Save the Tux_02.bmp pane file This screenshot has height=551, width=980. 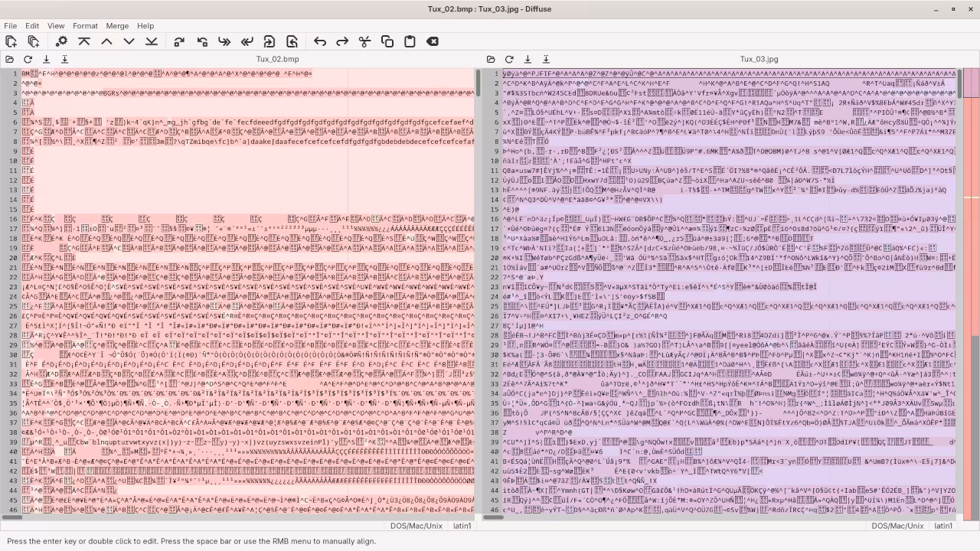tap(46, 59)
